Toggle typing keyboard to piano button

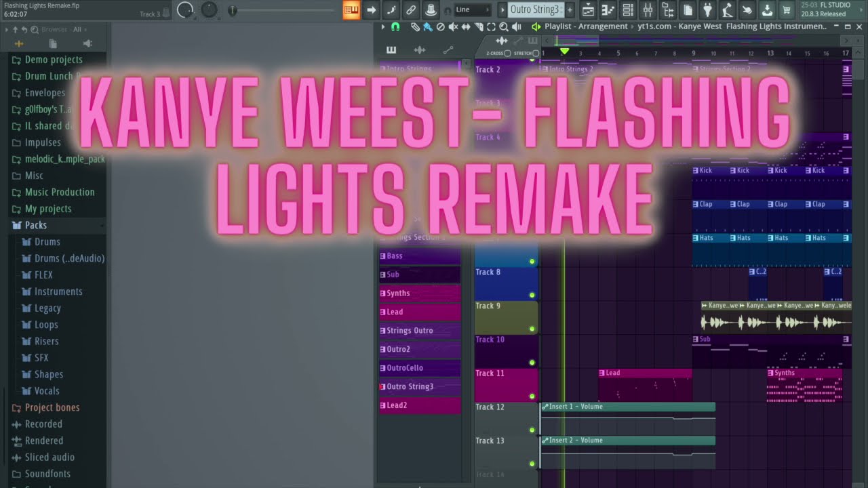[351, 9]
